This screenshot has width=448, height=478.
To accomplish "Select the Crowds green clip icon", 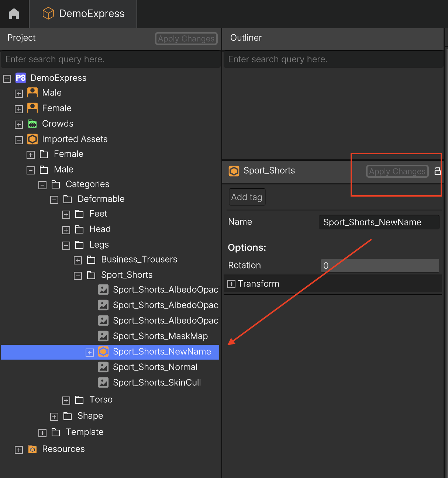I will (32, 124).
